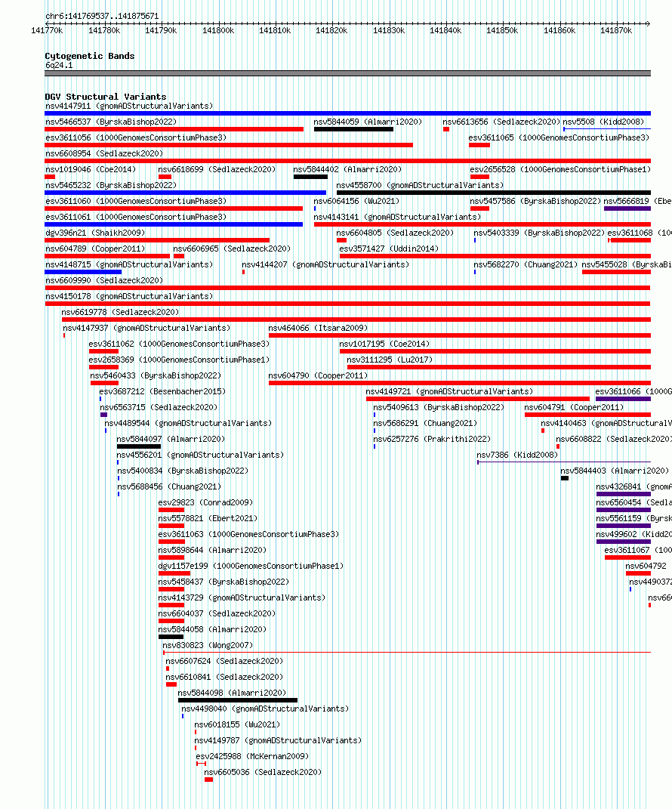Image resolution: width=672 pixels, height=809 pixels.
Task: Click dgv396n21 Shaikh2009 label
Action: tap(95, 233)
